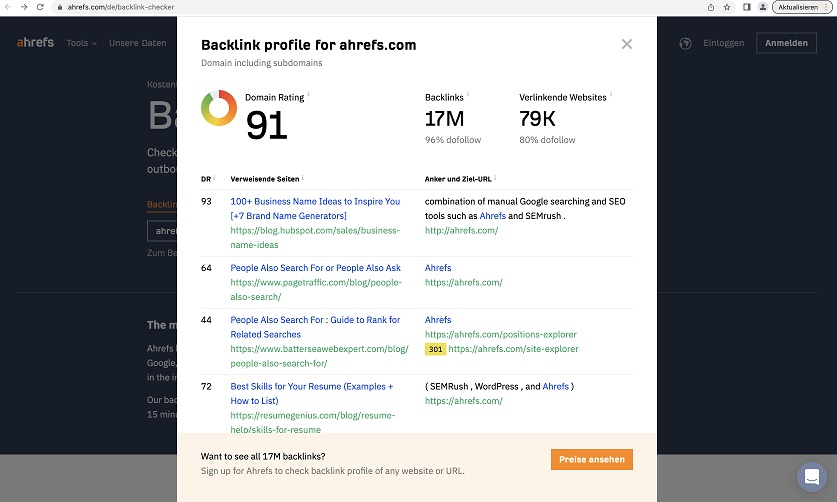Open the blog.hubspot.com business-name-ideas URL

pos(315,238)
